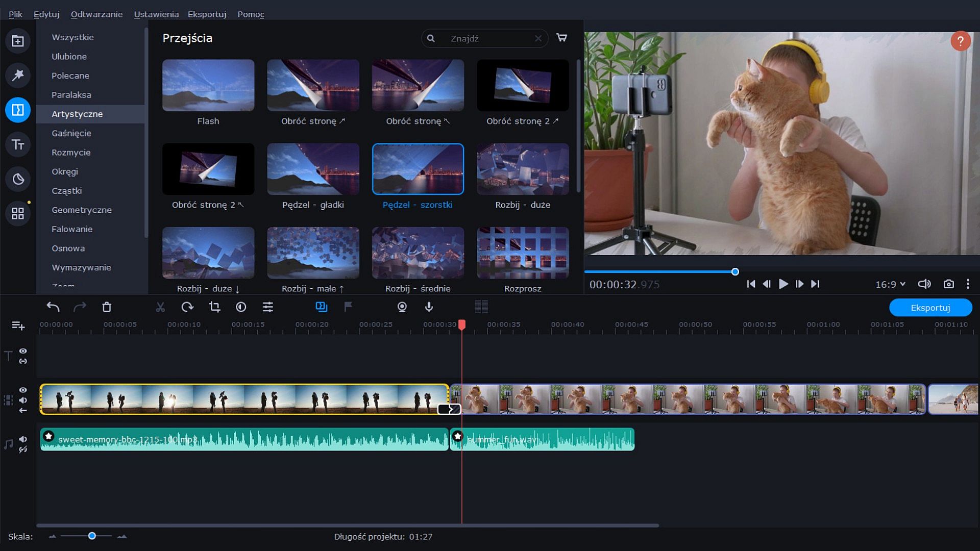980x551 pixels.
Task: Hide the video track with its eye icon
Action: [x=23, y=390]
